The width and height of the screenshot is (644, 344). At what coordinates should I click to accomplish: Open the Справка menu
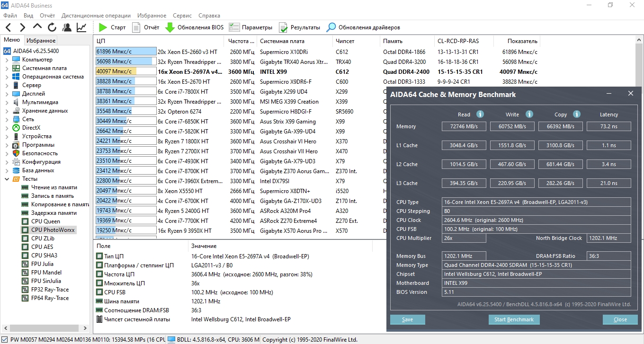coord(209,15)
